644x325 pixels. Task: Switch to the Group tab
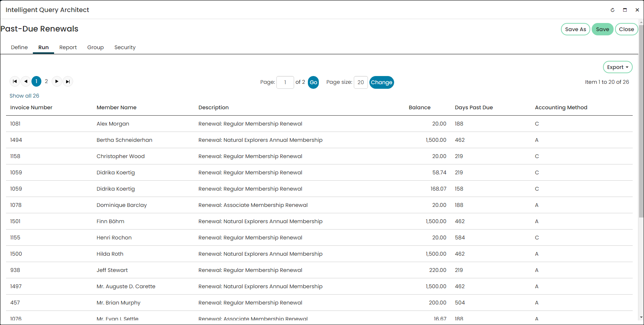tap(95, 47)
